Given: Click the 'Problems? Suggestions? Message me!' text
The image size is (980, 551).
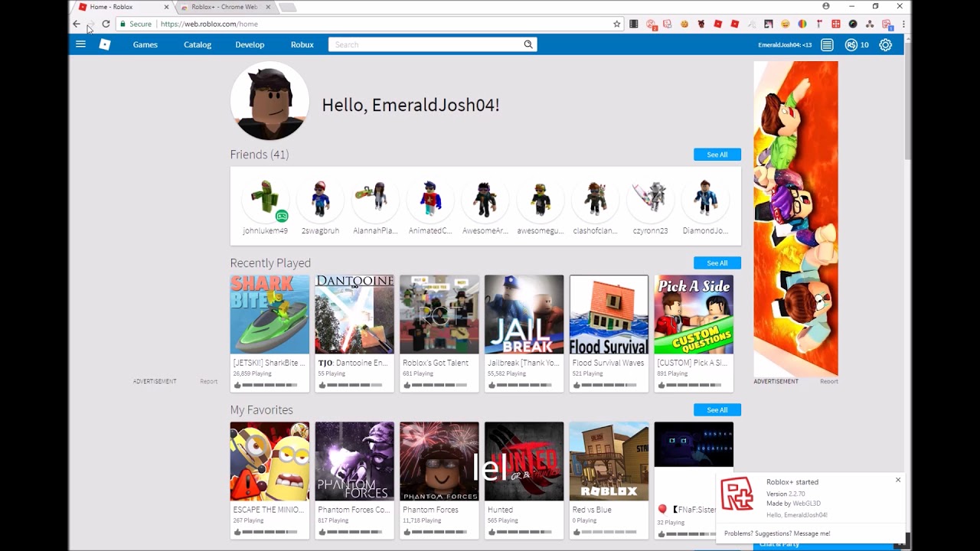Looking at the screenshot, I should [x=777, y=533].
